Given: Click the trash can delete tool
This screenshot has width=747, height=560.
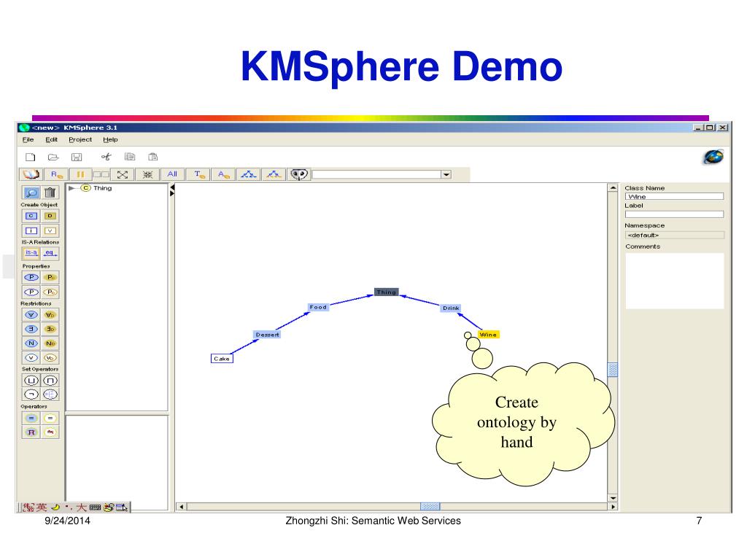Looking at the screenshot, I should coord(50,192).
